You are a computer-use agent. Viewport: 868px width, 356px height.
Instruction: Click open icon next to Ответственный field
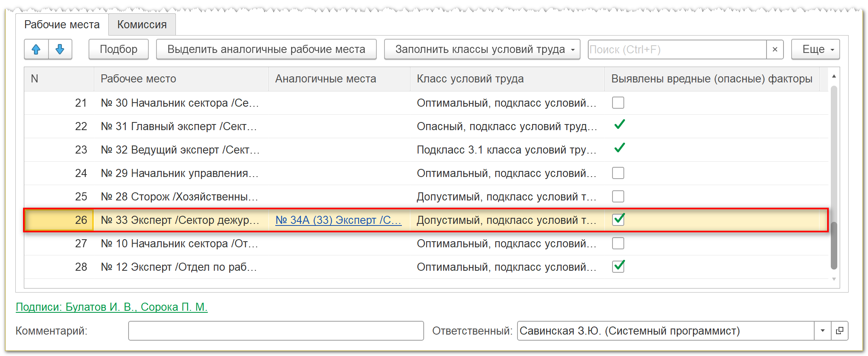pos(839,331)
